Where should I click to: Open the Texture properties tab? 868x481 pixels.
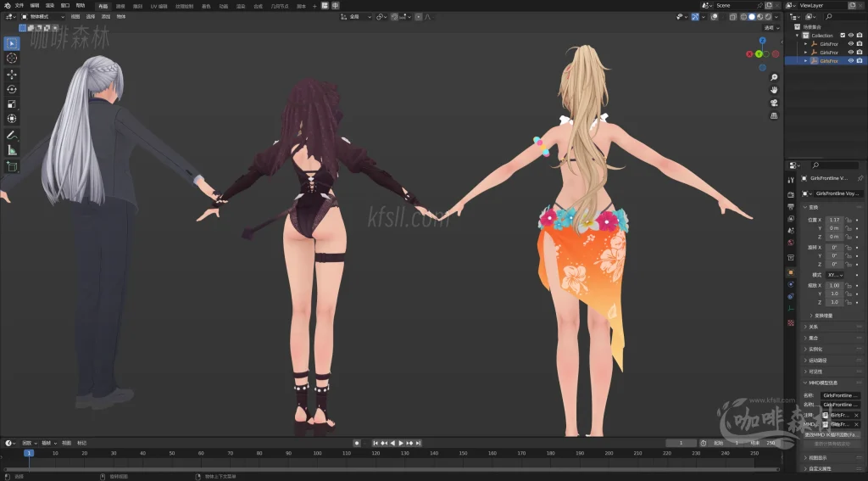tap(791, 322)
